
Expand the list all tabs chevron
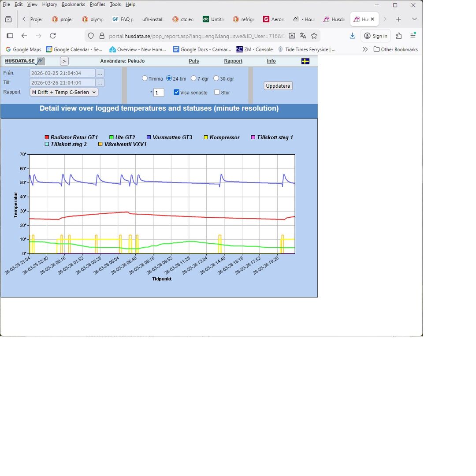(x=414, y=19)
